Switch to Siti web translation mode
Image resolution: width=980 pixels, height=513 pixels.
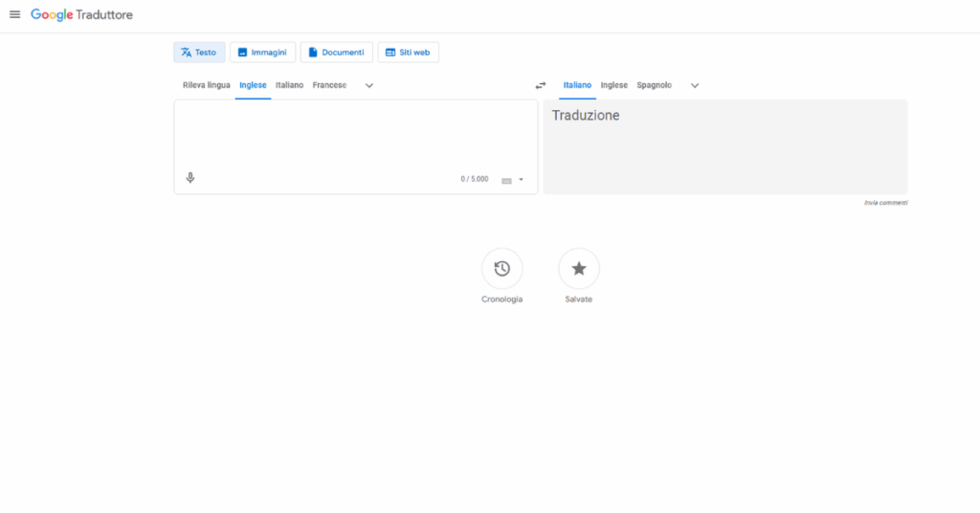[408, 52]
